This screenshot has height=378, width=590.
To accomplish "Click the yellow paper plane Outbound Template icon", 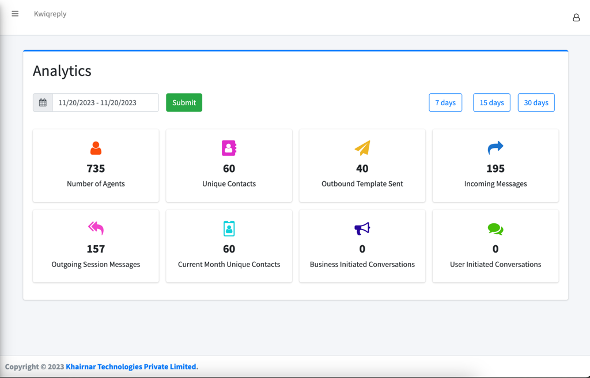I will click(x=362, y=148).
